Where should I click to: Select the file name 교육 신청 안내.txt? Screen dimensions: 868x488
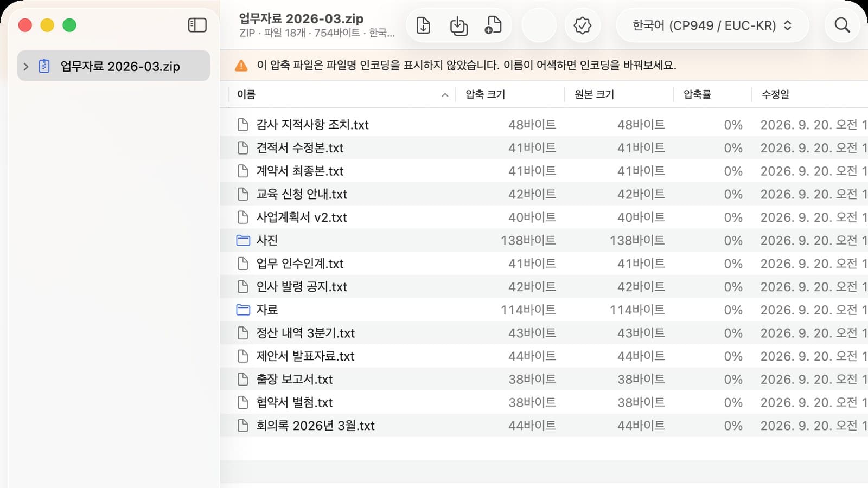pyautogui.click(x=302, y=194)
